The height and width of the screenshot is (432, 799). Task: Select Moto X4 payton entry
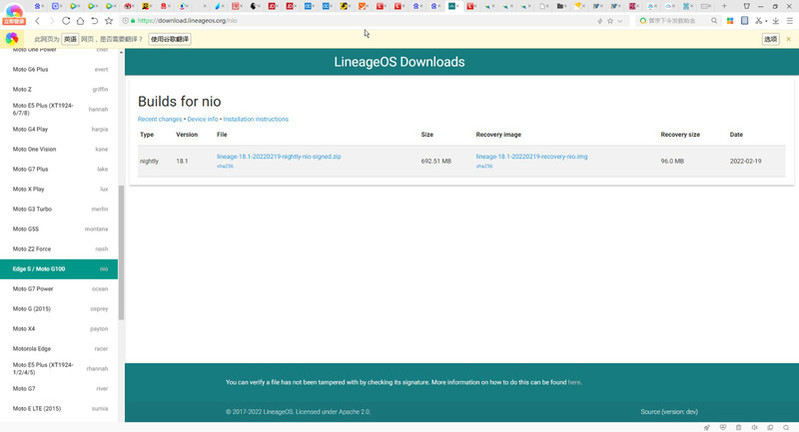click(59, 329)
